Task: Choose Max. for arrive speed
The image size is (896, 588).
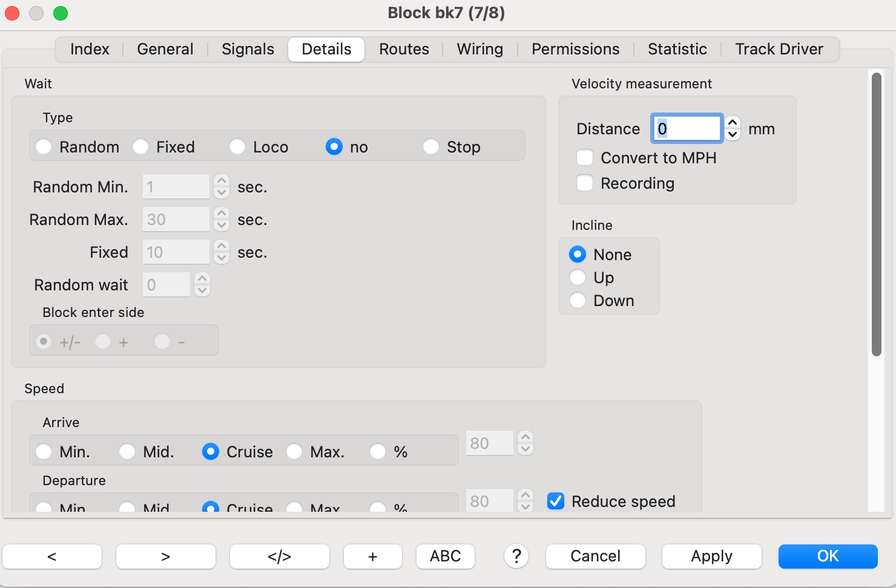Action: click(294, 452)
